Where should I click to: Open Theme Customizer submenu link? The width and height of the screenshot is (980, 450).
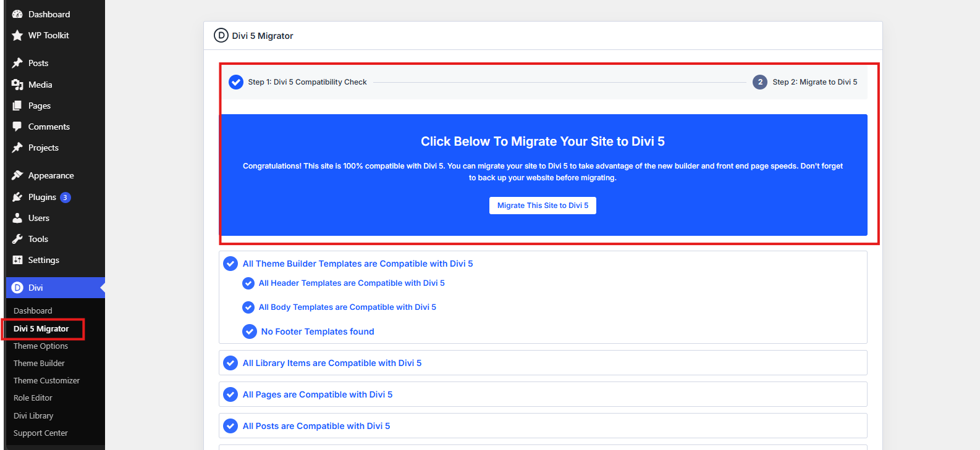coord(47,380)
